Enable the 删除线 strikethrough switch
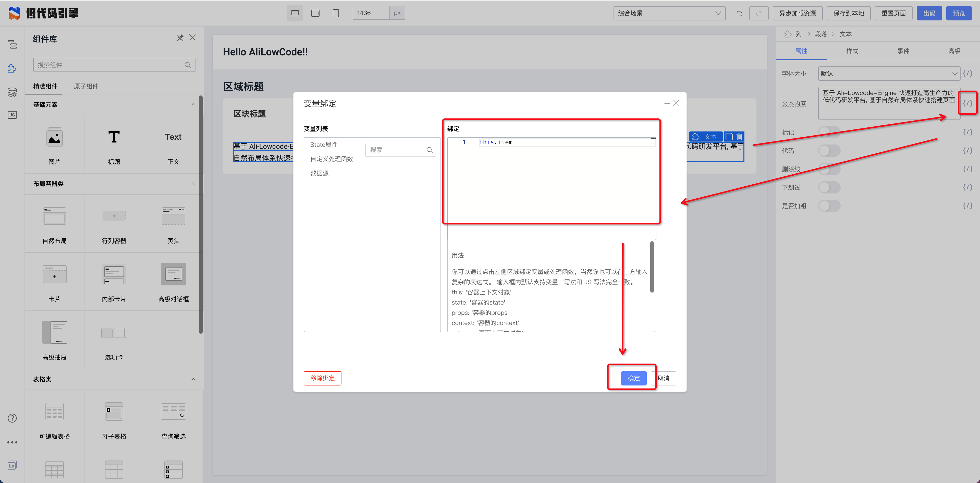This screenshot has width=980, height=483. (829, 169)
